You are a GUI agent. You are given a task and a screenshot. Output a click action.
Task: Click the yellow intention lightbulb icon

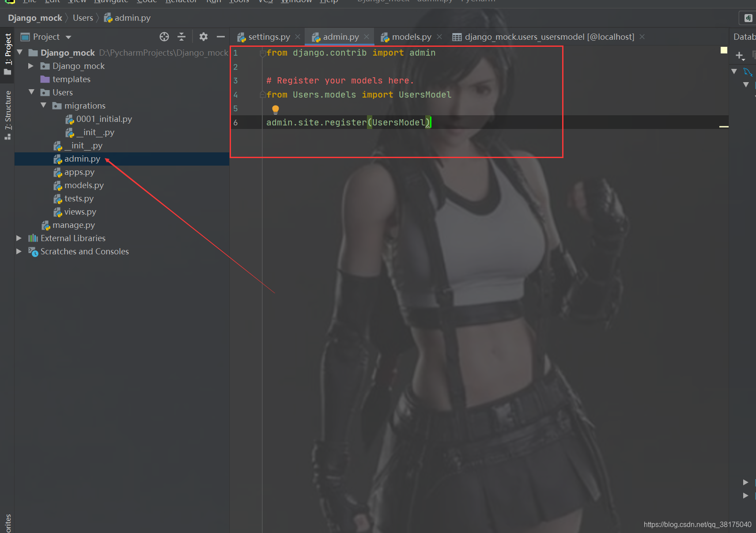coord(276,110)
